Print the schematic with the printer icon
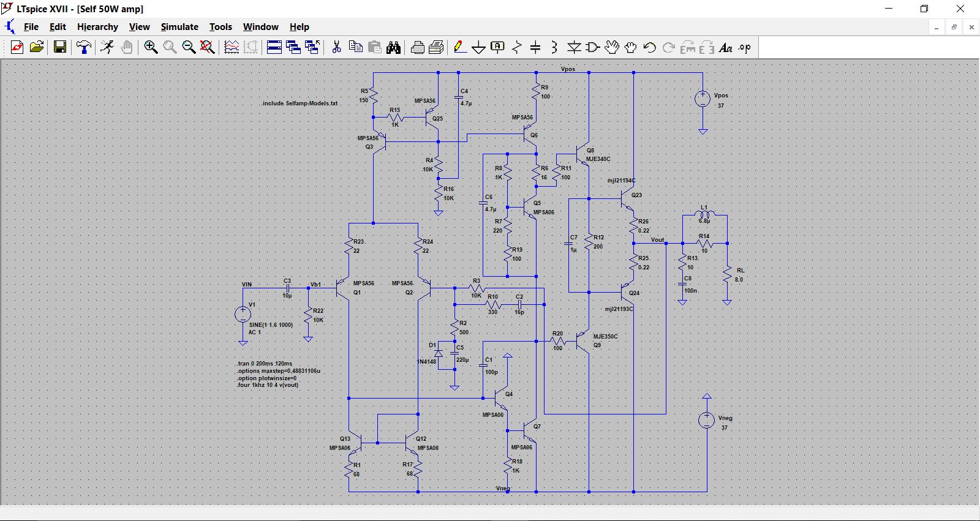Screen dimensions: 980x521 point(418,47)
